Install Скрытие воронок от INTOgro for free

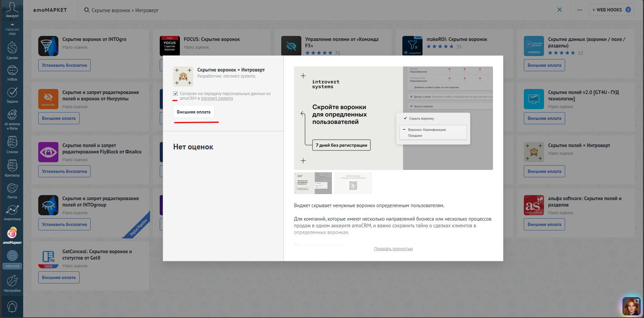pyautogui.click(x=64, y=65)
